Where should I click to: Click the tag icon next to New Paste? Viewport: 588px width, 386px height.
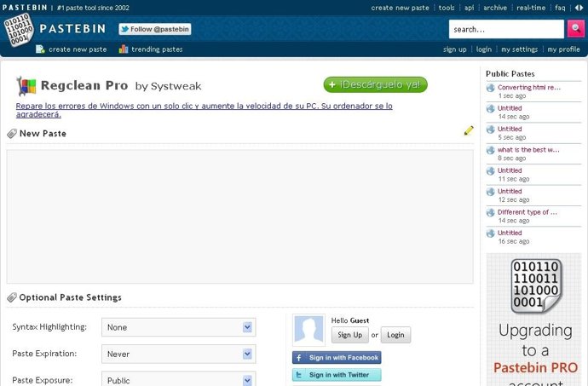tap(12, 134)
